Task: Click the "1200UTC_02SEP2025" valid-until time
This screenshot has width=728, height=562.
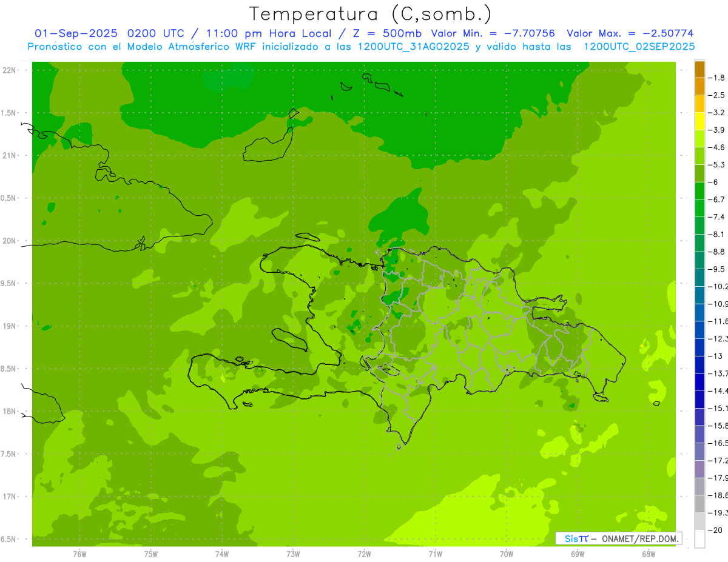Action: point(639,47)
